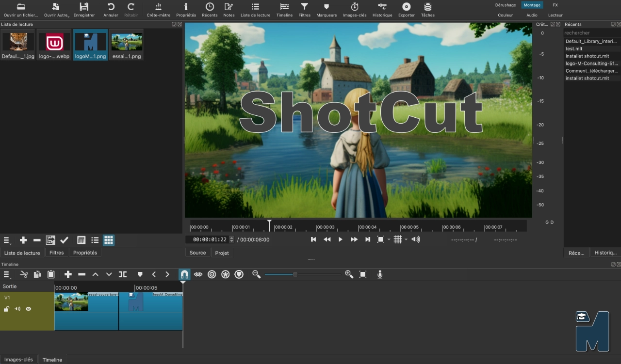Screen dimensions: 621x364
Task: Switch player to Projet tab
Action: pos(222,253)
